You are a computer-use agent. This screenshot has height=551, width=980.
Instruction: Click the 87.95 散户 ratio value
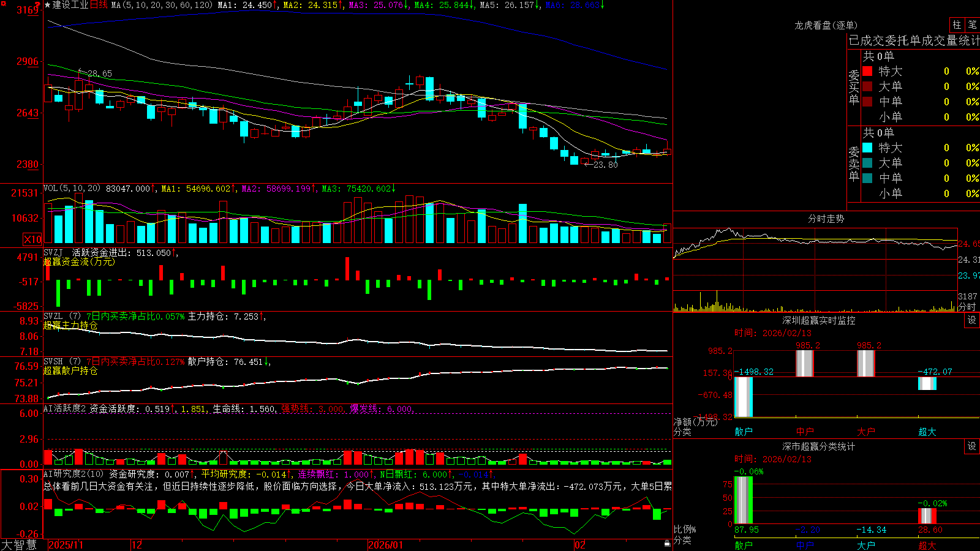[747, 530]
